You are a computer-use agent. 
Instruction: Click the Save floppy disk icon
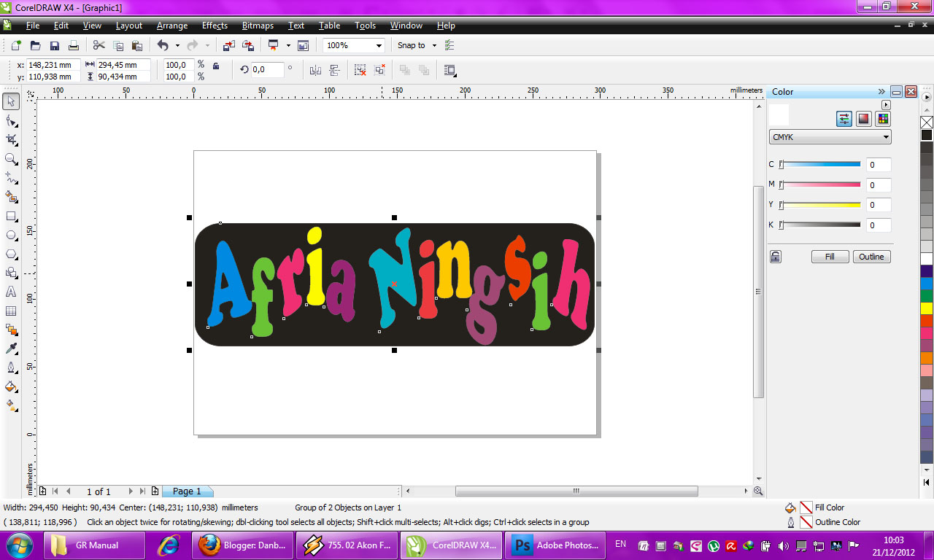click(55, 45)
